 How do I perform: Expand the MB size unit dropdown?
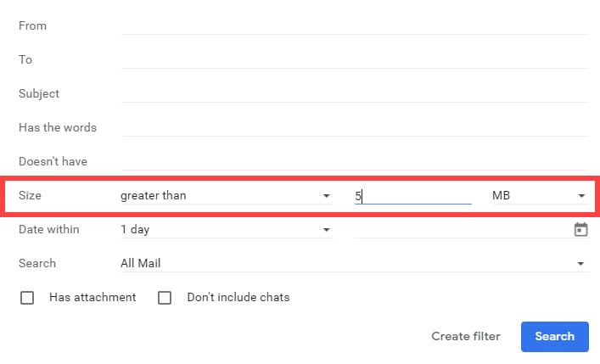[538, 196]
